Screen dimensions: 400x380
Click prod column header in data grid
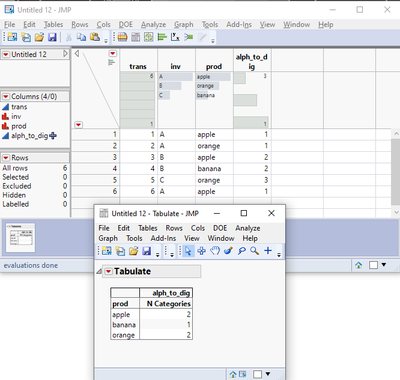[x=214, y=66]
